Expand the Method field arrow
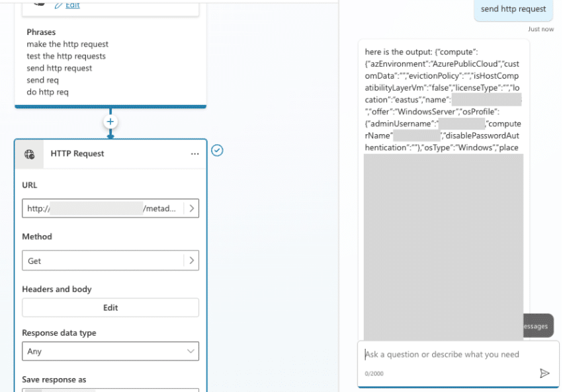Screen dimensions: 565x392 click(x=192, y=260)
